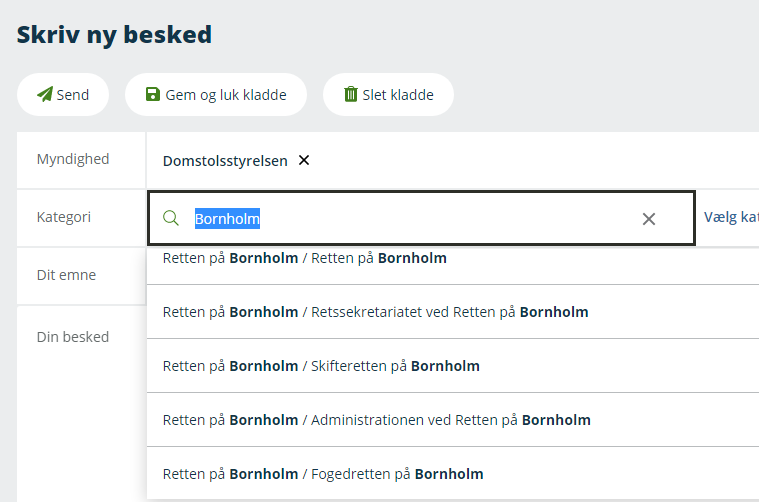Click the Myndighed row label
759x502 pixels.
pos(73,159)
